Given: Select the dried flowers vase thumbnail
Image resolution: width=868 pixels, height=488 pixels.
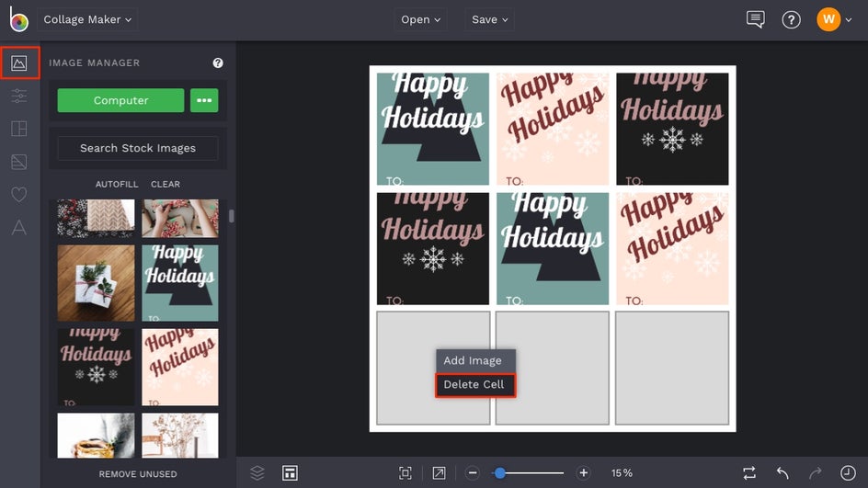Looking at the screenshot, I should point(180,436).
